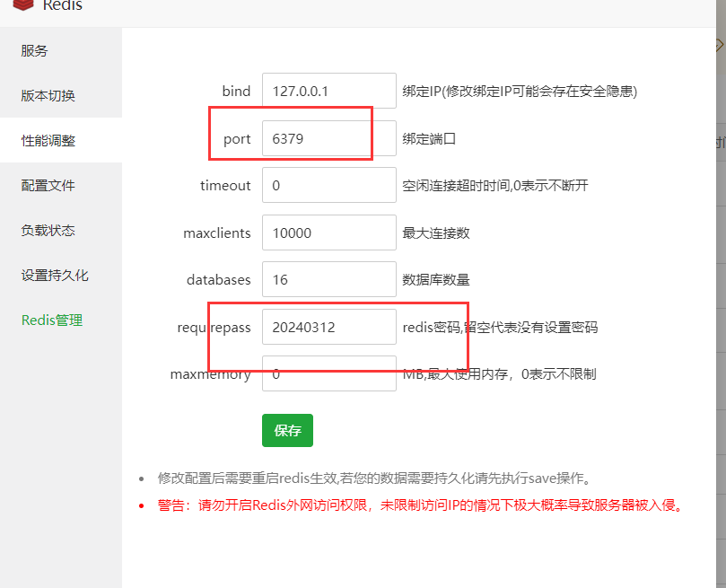Viewport: 726px width, 588px height.
Task: View the 负载状态 tab
Action: [48, 230]
